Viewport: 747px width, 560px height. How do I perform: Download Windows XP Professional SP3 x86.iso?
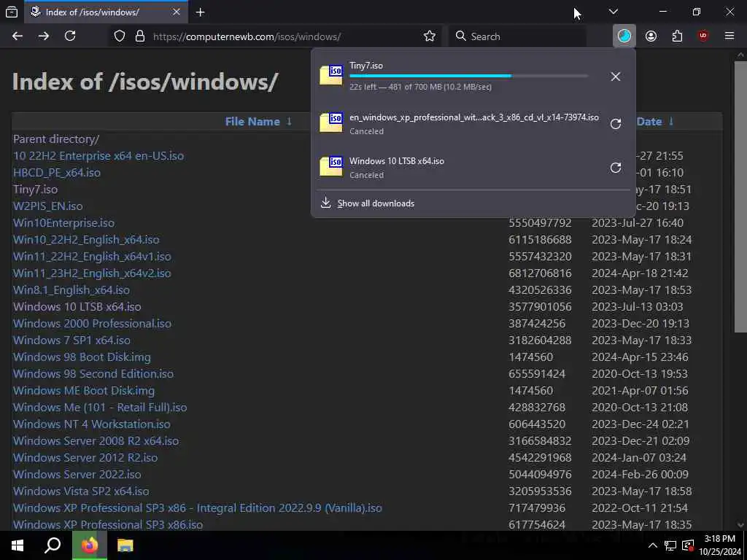[x=108, y=524]
